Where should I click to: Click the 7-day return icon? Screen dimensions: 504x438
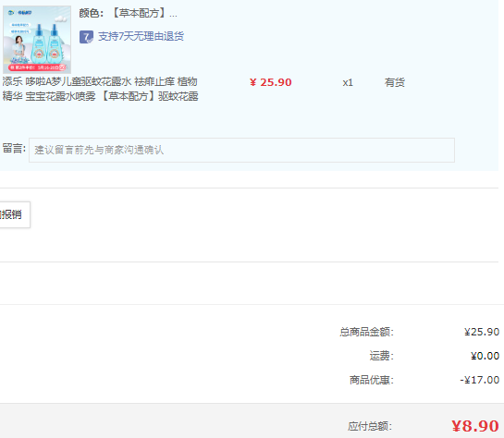pos(86,37)
